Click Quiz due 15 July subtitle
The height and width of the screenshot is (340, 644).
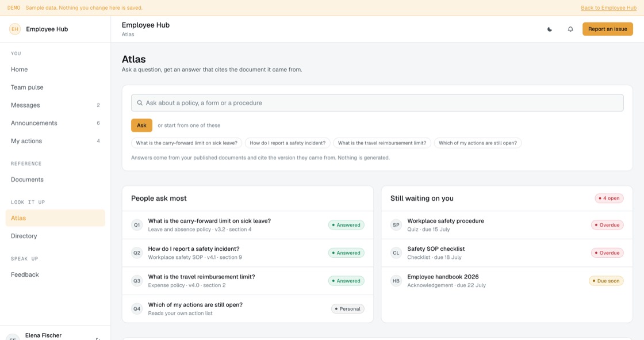pos(428,230)
